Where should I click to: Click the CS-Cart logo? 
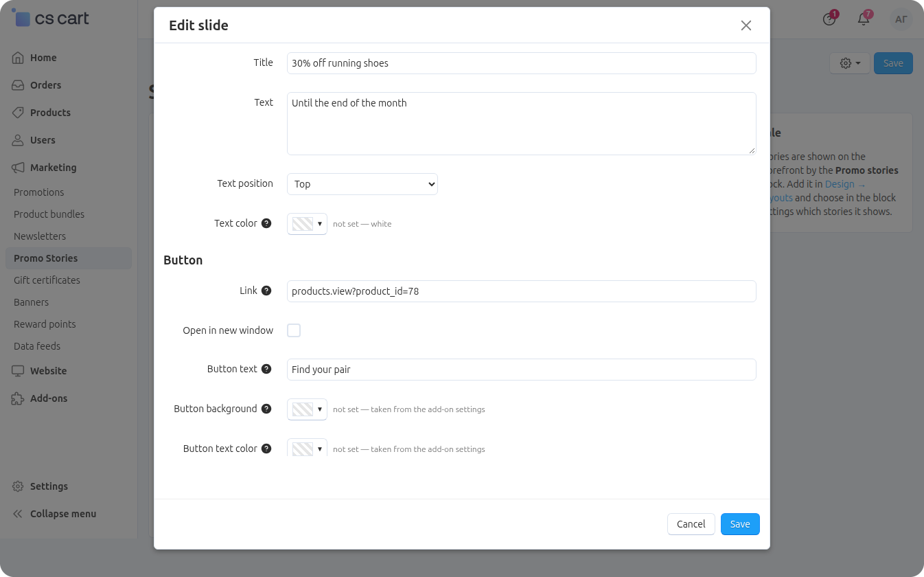click(51, 19)
